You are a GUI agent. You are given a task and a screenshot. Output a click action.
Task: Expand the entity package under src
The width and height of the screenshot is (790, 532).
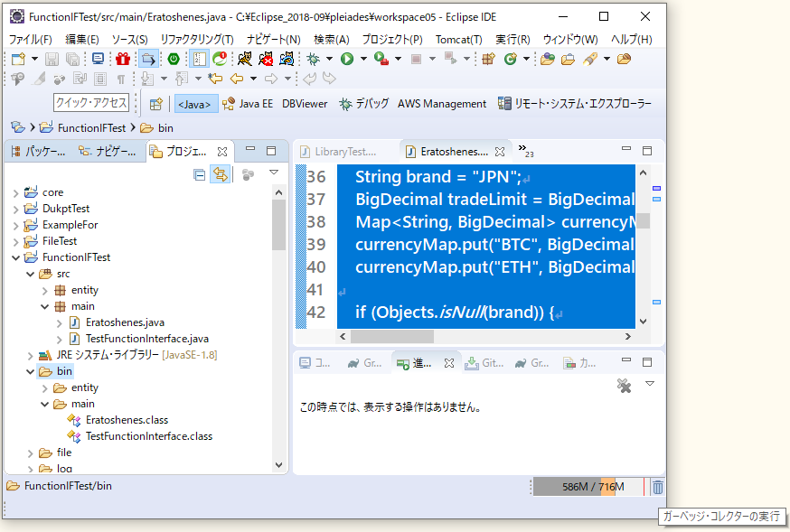45,291
